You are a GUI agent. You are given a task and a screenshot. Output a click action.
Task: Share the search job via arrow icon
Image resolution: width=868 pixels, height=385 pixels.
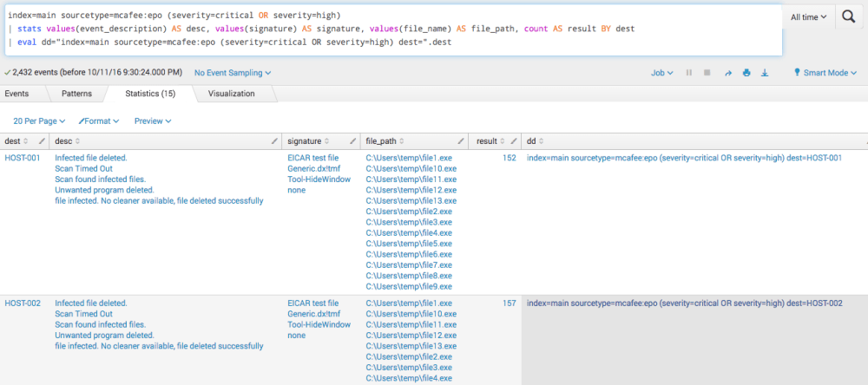727,73
